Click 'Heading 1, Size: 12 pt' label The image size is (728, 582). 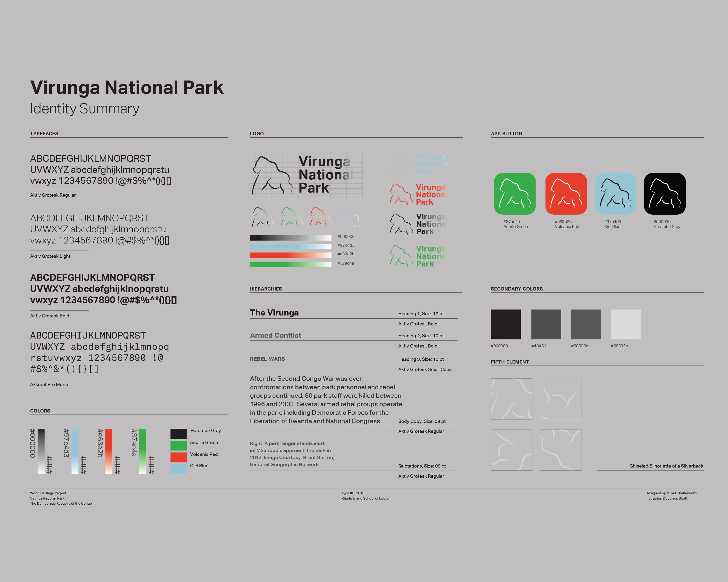[x=421, y=314]
